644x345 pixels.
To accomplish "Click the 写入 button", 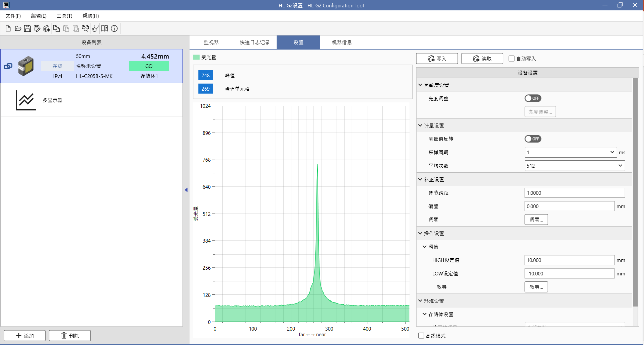I will (437, 59).
